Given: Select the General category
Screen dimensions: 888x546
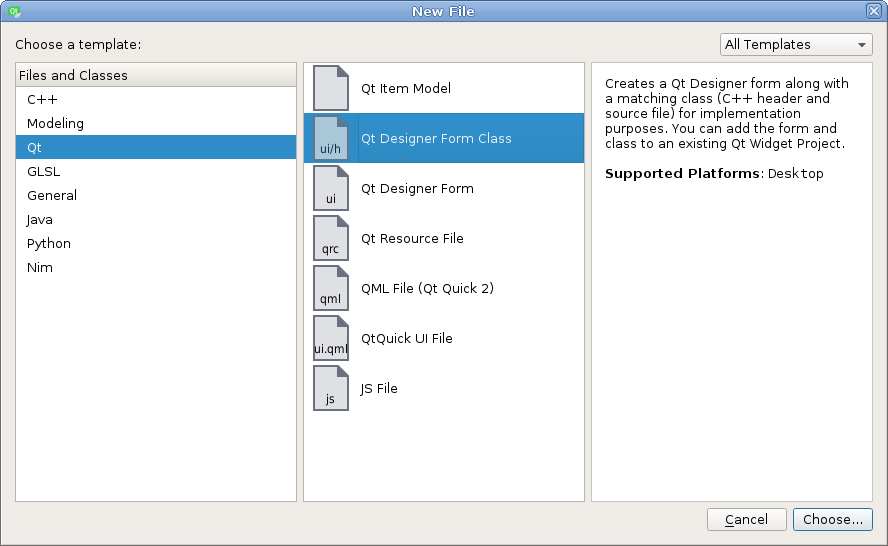Looking at the screenshot, I should click(x=52, y=196).
